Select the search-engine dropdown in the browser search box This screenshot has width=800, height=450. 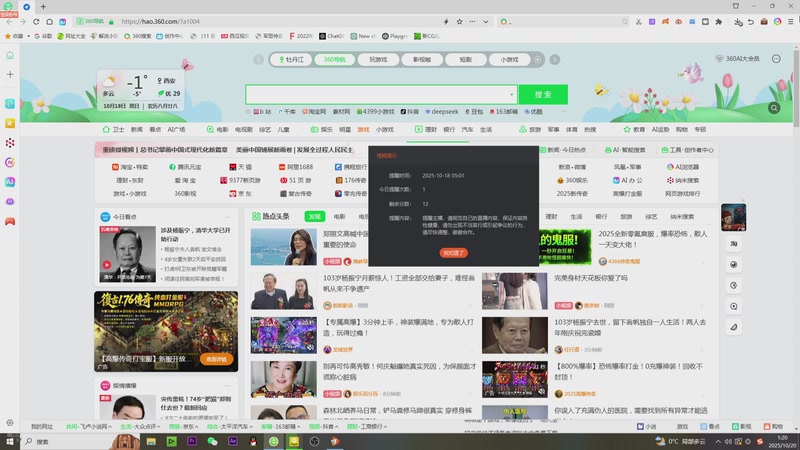coord(505,22)
